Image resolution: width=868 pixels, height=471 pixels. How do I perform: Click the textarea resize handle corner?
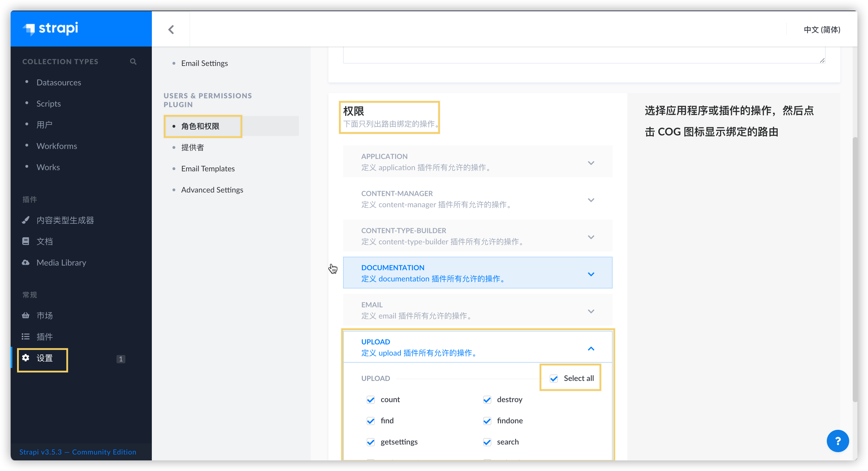[822, 60]
